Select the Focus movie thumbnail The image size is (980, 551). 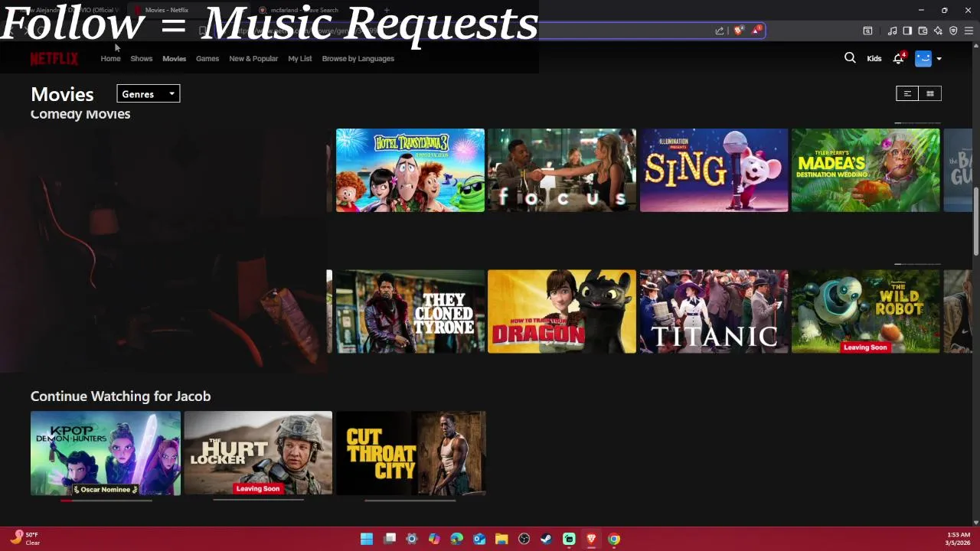(562, 170)
